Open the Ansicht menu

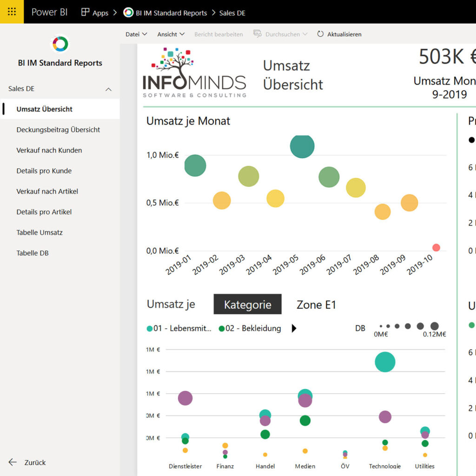click(171, 34)
